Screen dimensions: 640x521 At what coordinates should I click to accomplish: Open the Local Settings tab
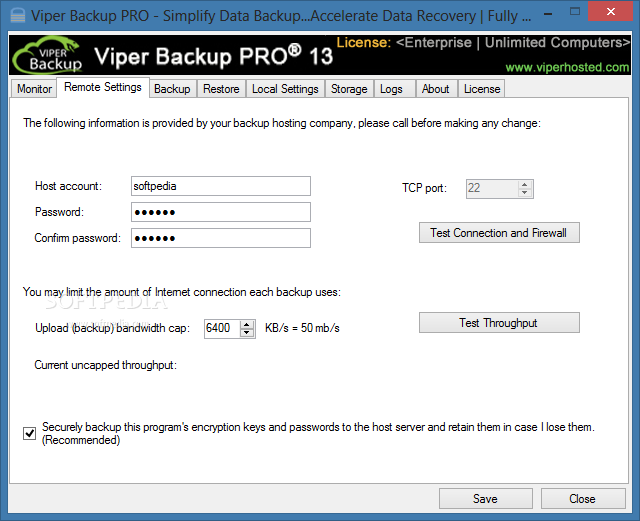coord(285,89)
